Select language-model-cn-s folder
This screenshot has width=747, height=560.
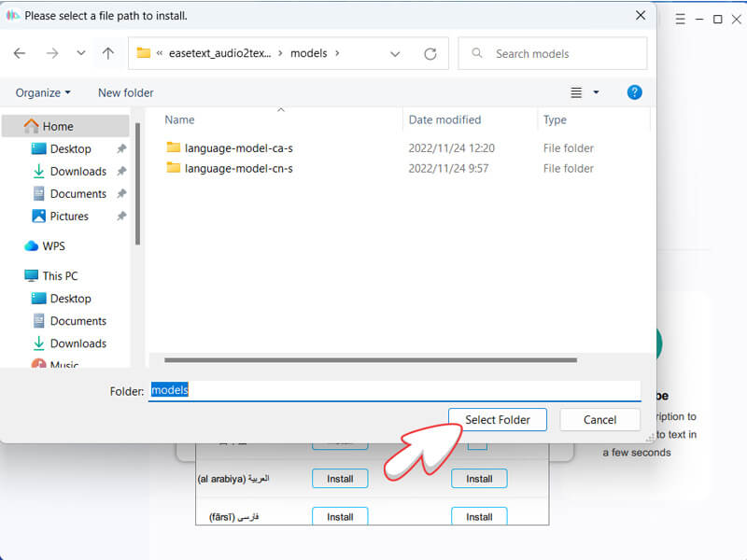[x=239, y=169]
